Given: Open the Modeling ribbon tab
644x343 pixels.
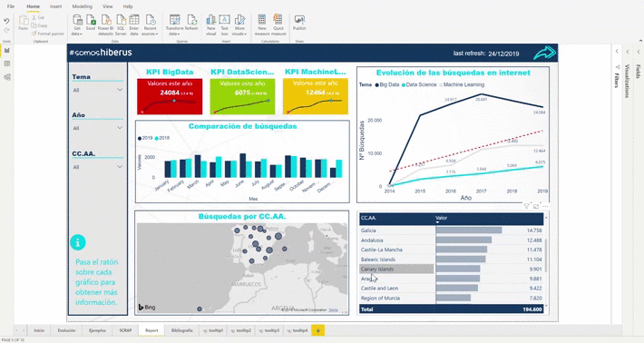Looking at the screenshot, I should click(83, 6).
